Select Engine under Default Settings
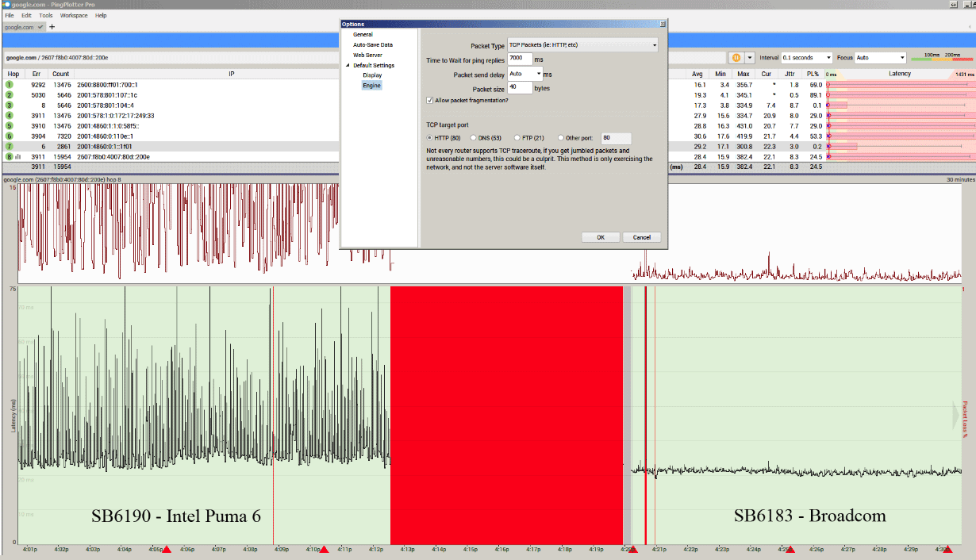The width and height of the screenshot is (976, 560). point(371,85)
